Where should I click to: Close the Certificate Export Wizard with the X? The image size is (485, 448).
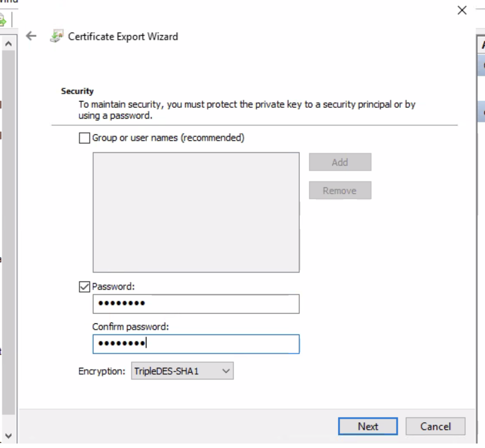click(462, 10)
